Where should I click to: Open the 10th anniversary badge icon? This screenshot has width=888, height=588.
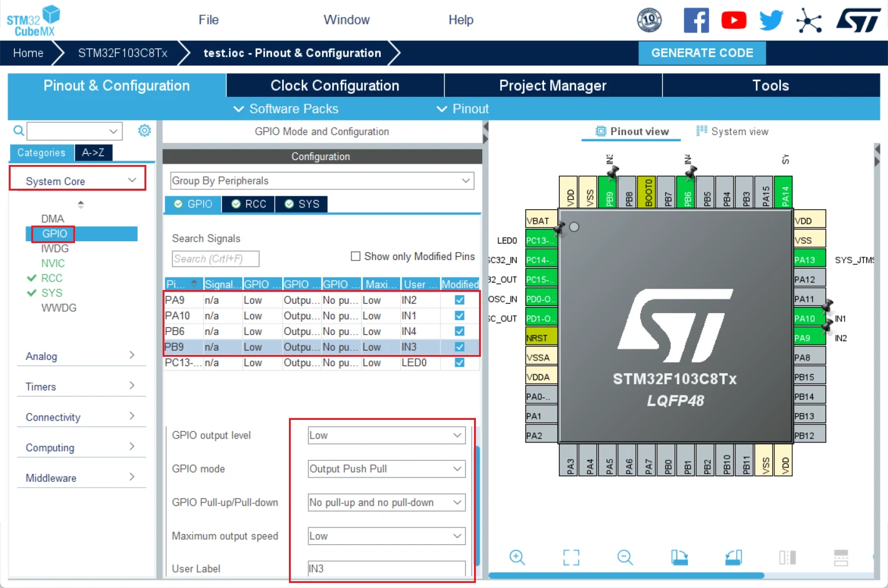coord(649,20)
